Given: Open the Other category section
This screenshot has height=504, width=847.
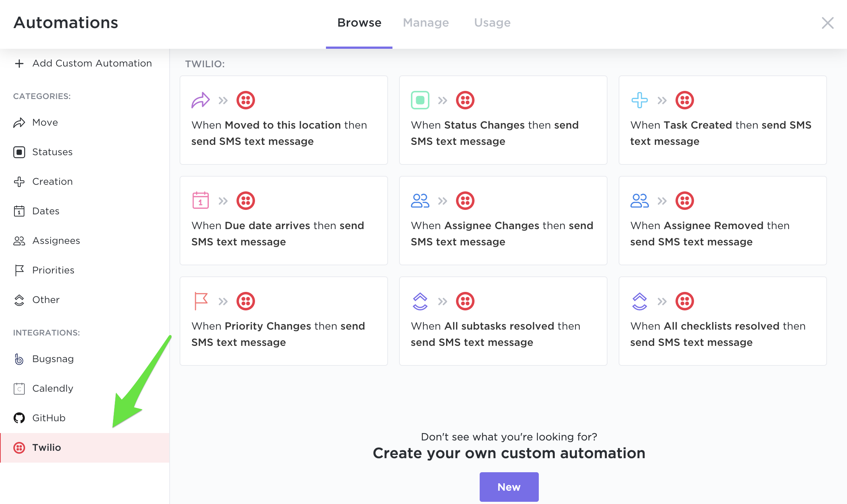Looking at the screenshot, I should coord(46,299).
